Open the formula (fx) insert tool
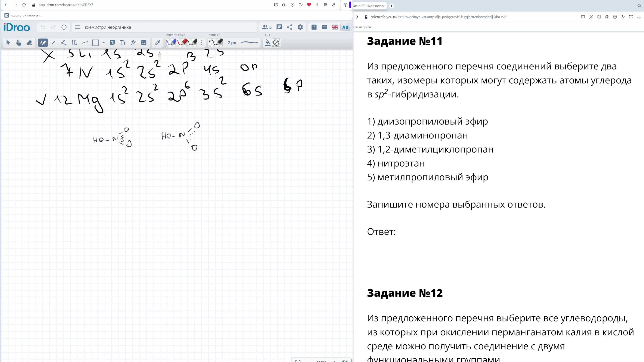The image size is (644, 362). [x=133, y=42]
